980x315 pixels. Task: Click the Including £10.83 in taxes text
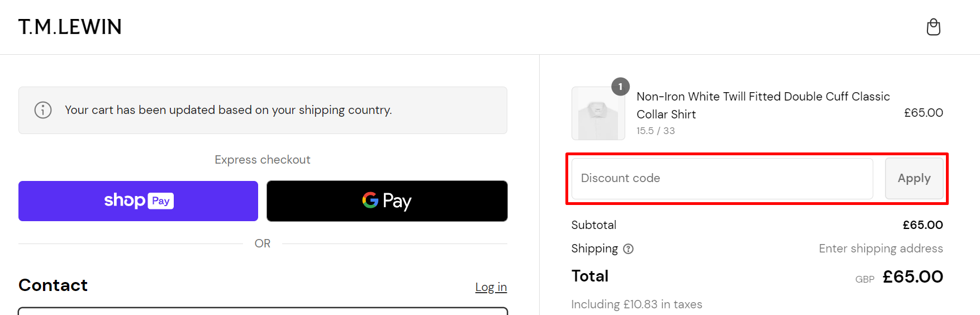point(636,304)
